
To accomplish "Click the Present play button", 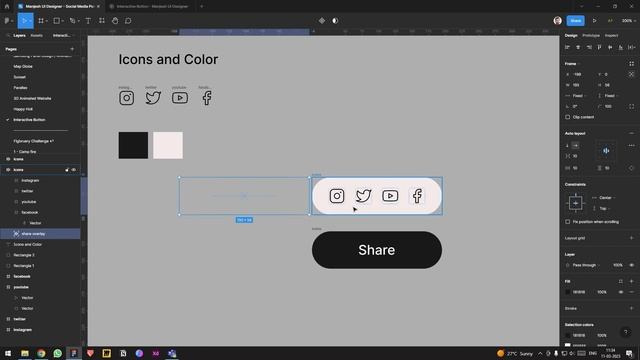I will pos(594,21).
